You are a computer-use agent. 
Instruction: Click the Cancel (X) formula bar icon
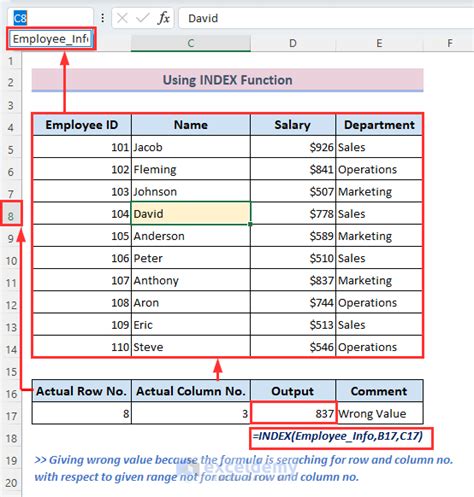pos(122,18)
